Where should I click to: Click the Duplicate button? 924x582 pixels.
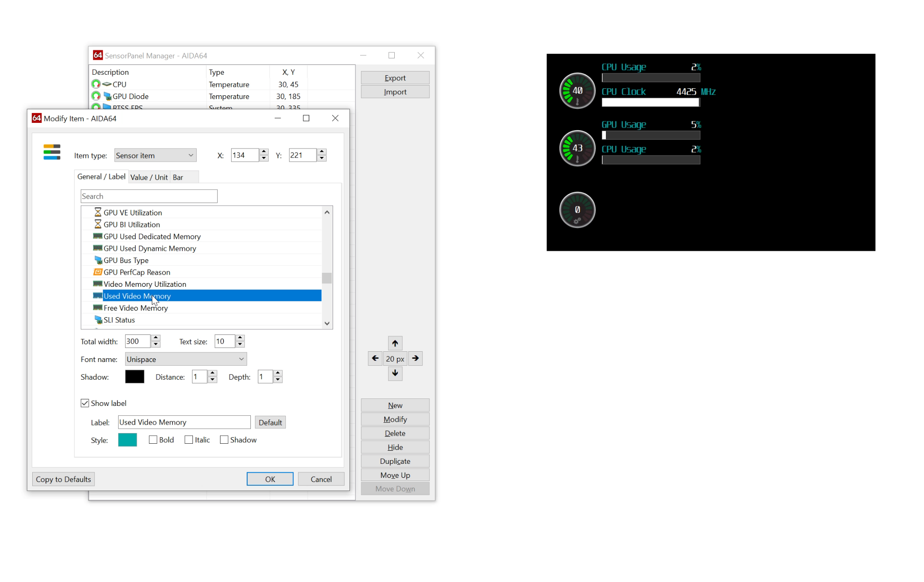pos(395,461)
